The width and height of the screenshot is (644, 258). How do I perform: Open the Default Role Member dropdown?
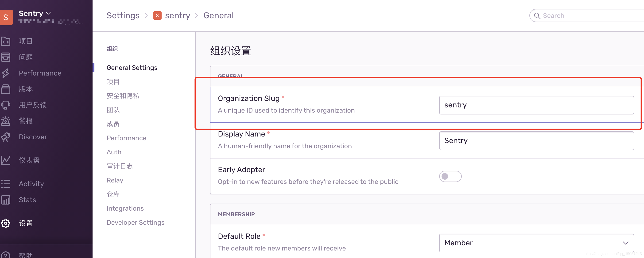point(536,243)
